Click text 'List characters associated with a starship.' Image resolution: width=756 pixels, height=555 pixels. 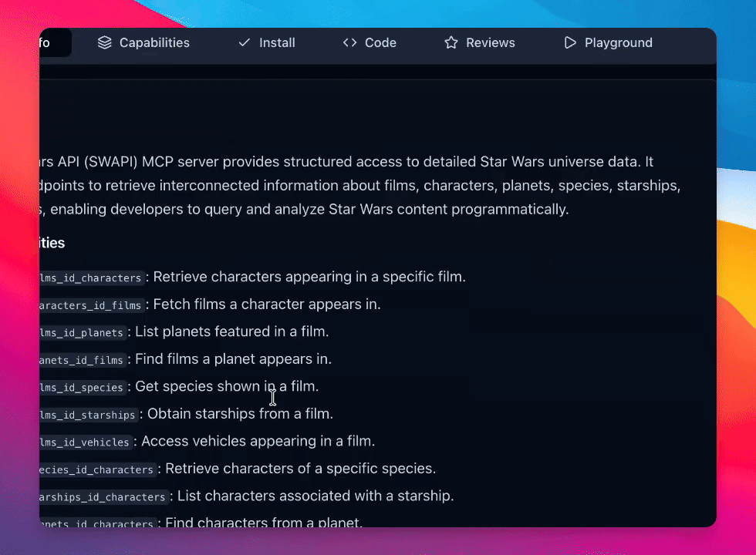pyautogui.click(x=316, y=496)
